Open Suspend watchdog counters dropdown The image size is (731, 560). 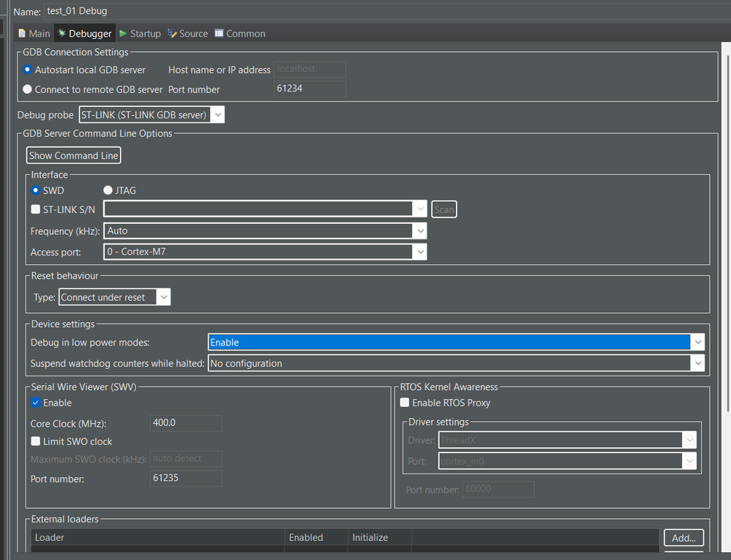(455, 363)
